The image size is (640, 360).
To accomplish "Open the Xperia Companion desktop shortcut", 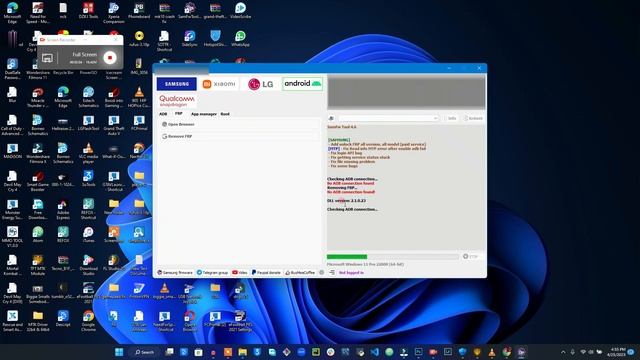I will point(113,12).
